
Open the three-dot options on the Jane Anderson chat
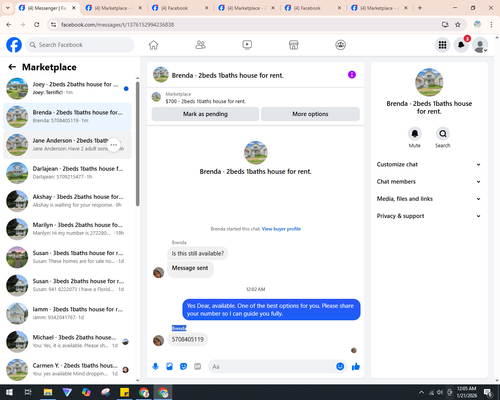114,145
